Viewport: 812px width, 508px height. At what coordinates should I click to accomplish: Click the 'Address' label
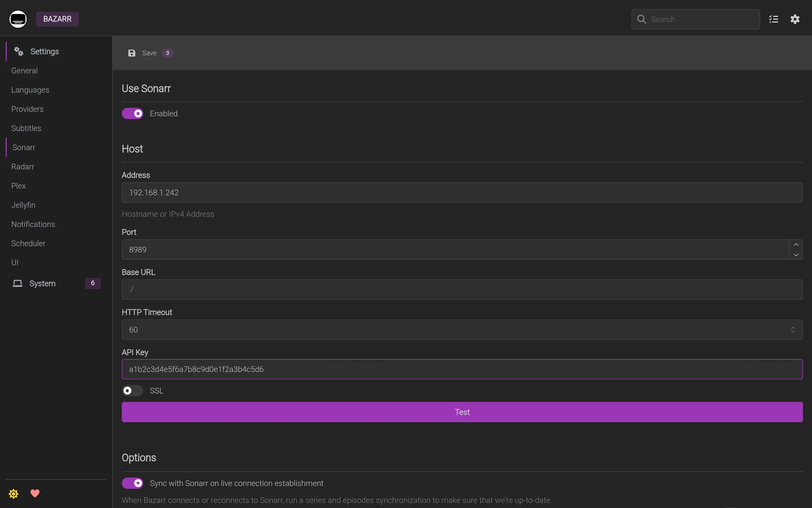pyautogui.click(x=136, y=175)
